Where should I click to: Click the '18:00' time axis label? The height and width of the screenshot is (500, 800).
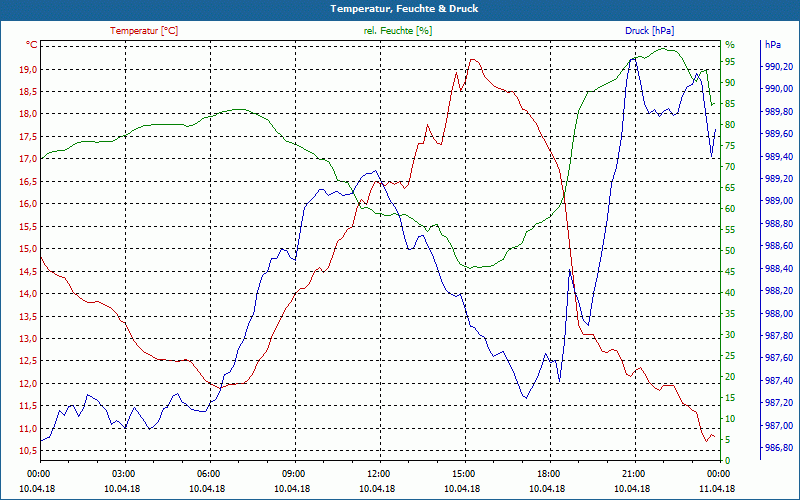549,473
